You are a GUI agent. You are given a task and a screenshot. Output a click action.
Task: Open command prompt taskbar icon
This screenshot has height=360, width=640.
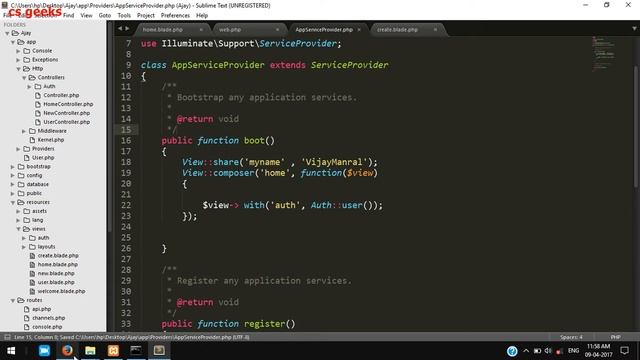coord(136,350)
